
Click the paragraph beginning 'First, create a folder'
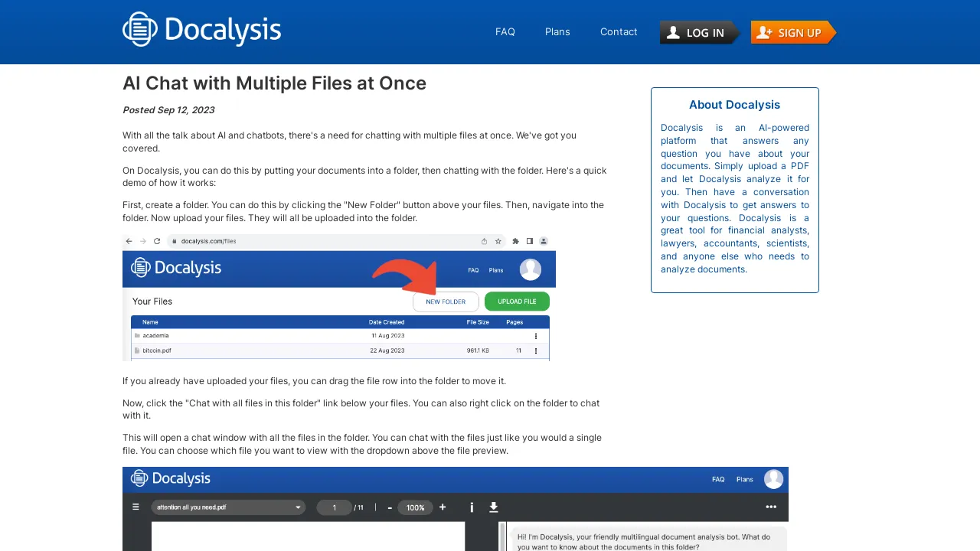pyautogui.click(x=364, y=211)
